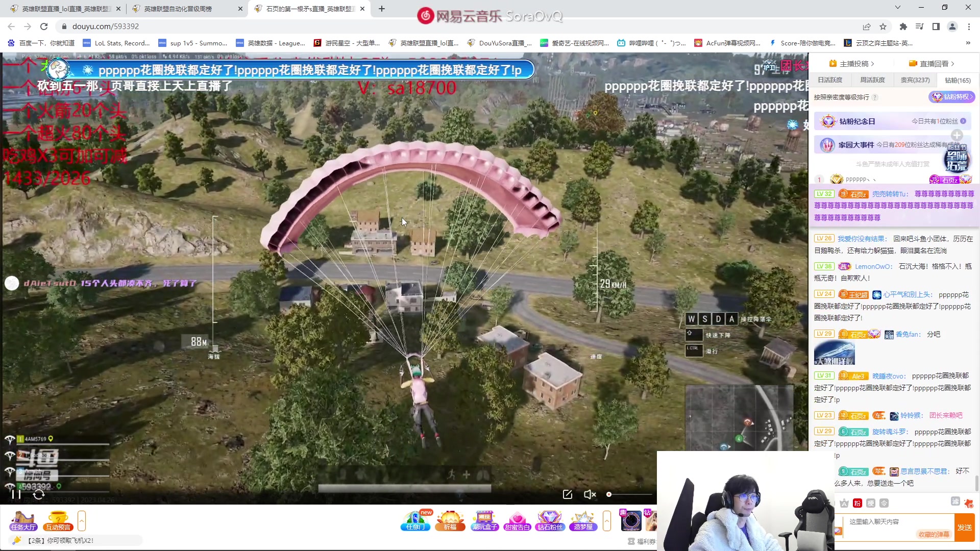Screen dimensions: 980x551
Task: Close the 石页的第一根矛s直播 tab
Action: [x=362, y=9]
